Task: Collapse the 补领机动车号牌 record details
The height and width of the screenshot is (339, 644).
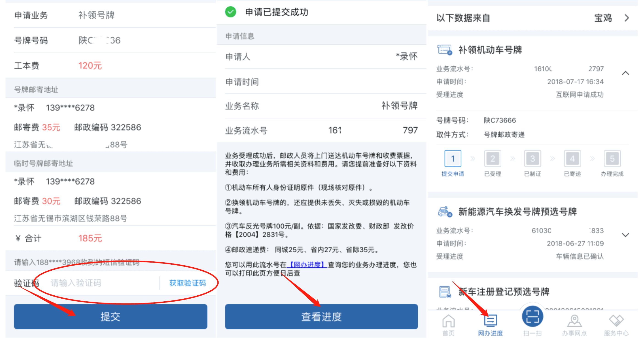Action: click(x=625, y=73)
